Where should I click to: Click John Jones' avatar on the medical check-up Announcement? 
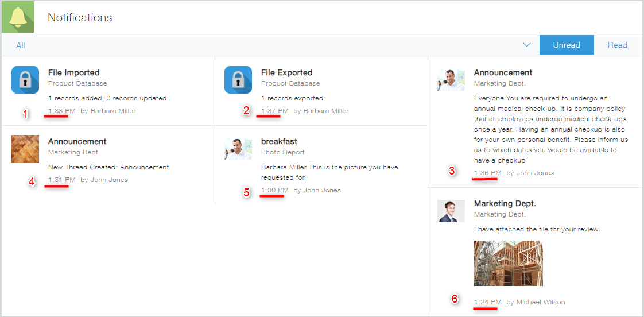[451, 80]
